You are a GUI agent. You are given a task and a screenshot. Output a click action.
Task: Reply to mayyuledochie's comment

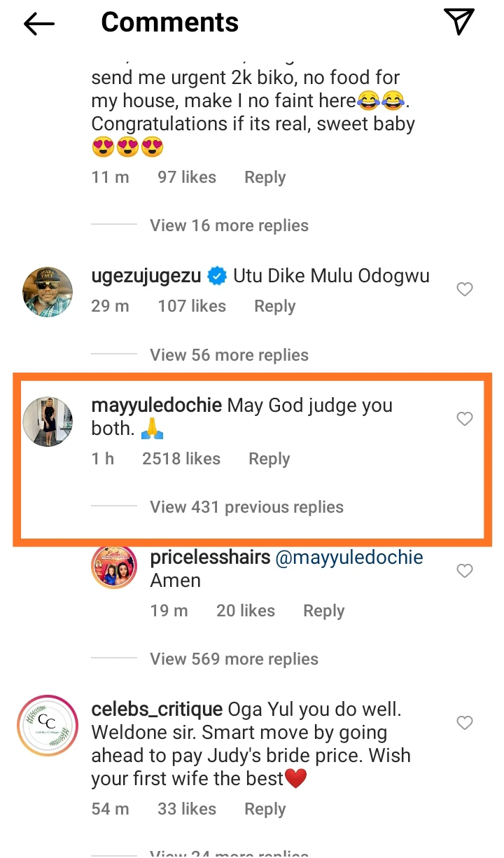[269, 459]
